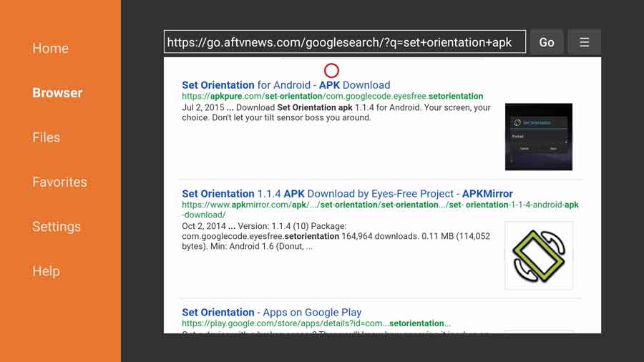Open the APKMirror Set Orientation 1.1.4 result
The image size is (644, 362).
(x=347, y=194)
